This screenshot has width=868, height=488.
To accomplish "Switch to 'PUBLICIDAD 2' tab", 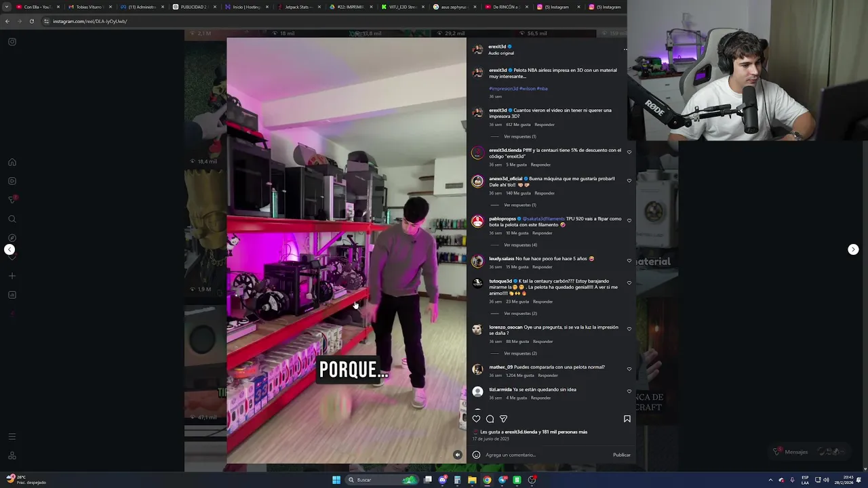I will (x=193, y=7).
